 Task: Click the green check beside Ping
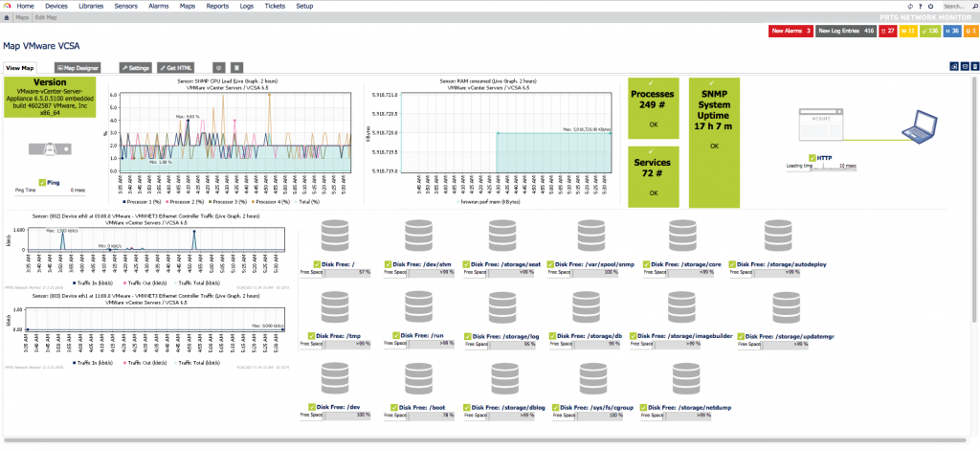[42, 182]
